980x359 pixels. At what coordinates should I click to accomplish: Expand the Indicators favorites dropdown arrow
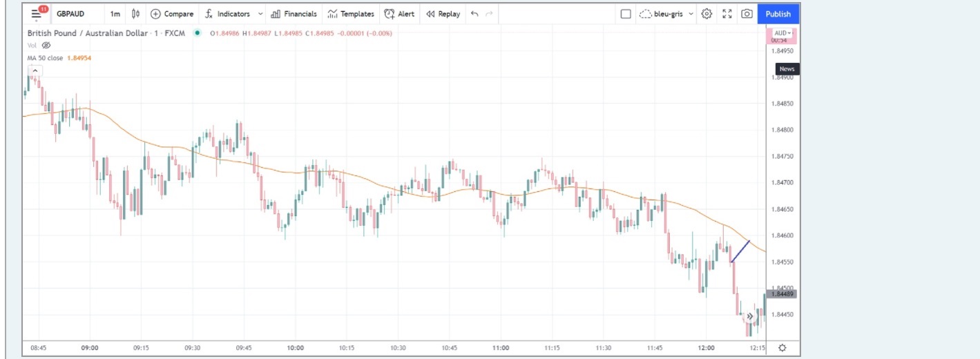click(x=260, y=14)
